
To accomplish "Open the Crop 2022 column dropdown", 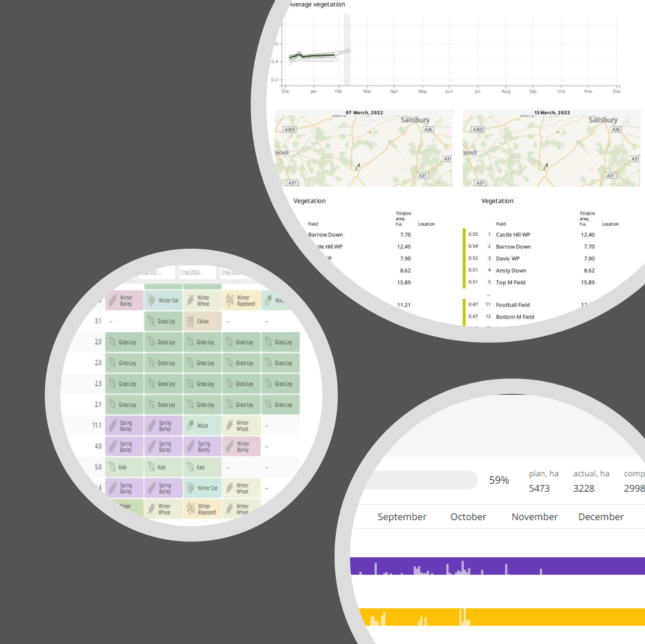I will coord(197,272).
